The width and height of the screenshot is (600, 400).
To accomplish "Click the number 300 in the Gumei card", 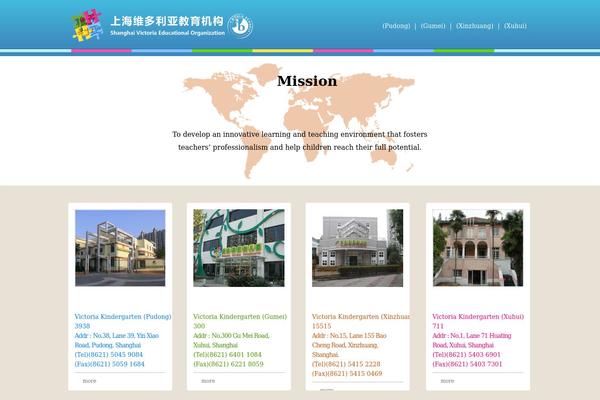I will coord(199,326).
